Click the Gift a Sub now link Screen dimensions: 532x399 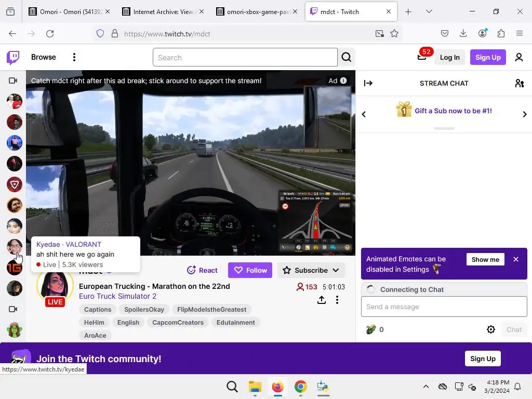[x=453, y=111]
